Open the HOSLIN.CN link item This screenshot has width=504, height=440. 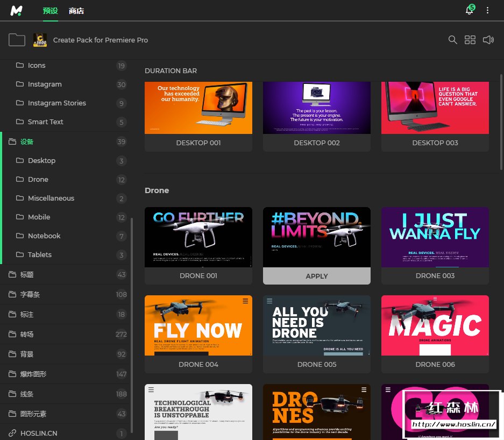click(39, 433)
